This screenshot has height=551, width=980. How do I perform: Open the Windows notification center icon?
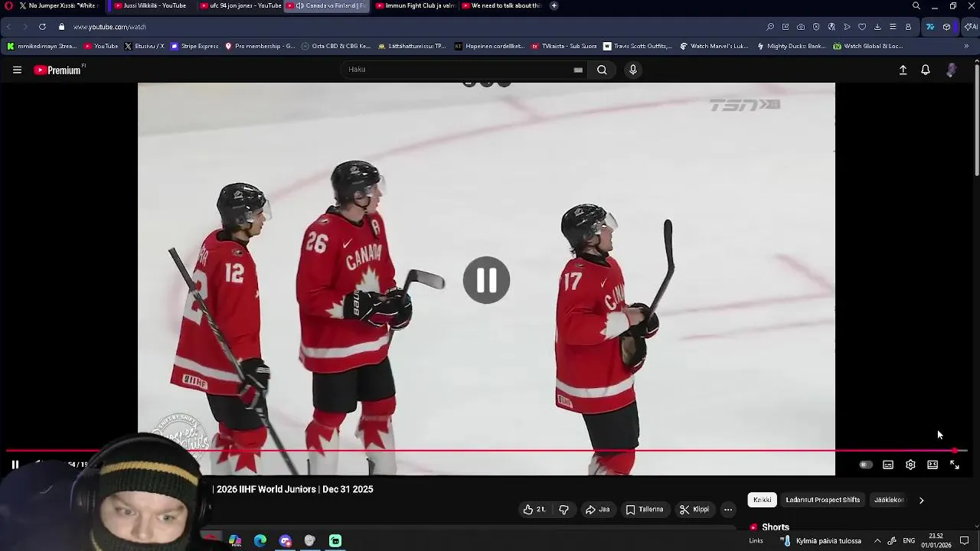point(965,541)
